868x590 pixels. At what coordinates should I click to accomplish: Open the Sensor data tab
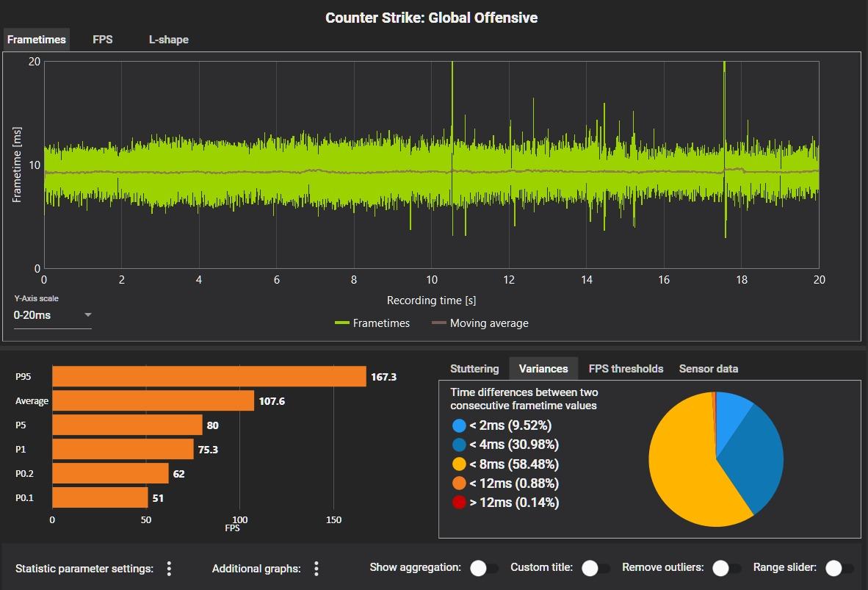(x=708, y=368)
